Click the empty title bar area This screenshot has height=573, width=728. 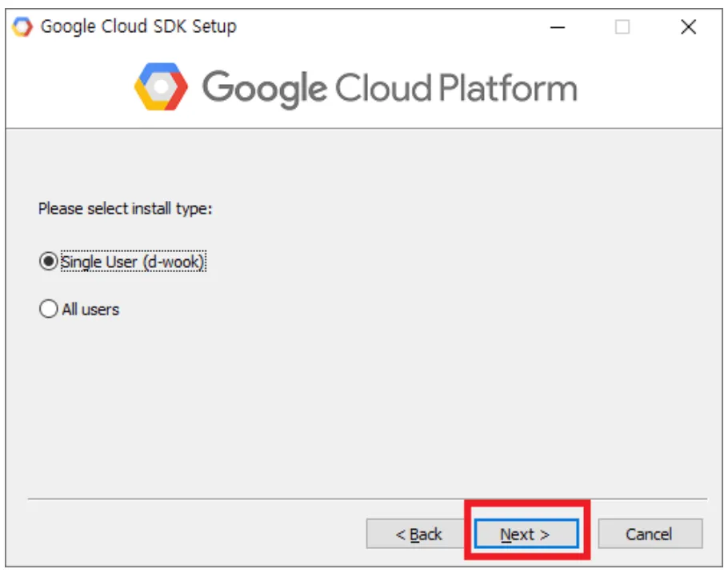(x=384, y=26)
